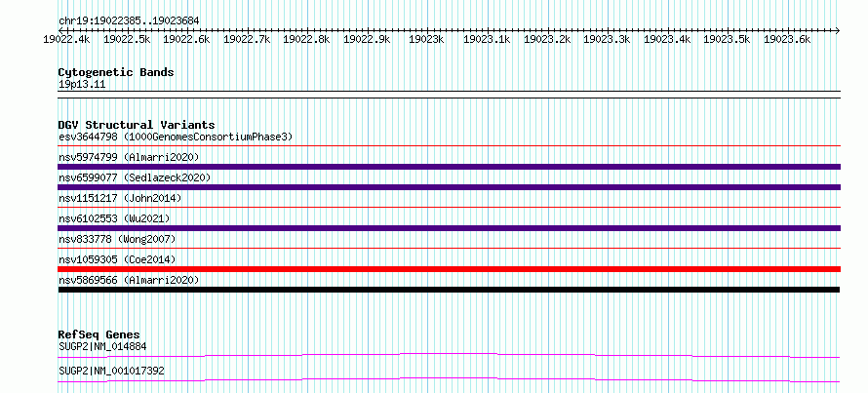Click the RefSeq Genes track heading
Viewport: 868px width, 393px height.
click(99, 334)
